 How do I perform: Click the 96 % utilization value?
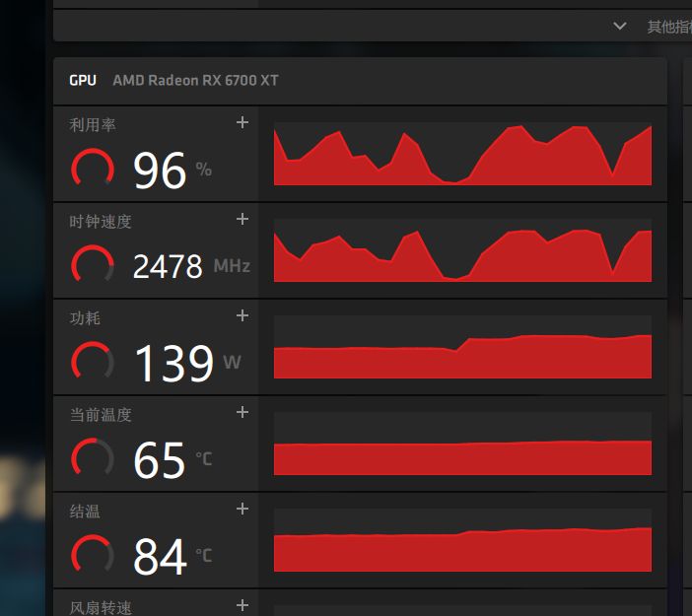pos(173,170)
